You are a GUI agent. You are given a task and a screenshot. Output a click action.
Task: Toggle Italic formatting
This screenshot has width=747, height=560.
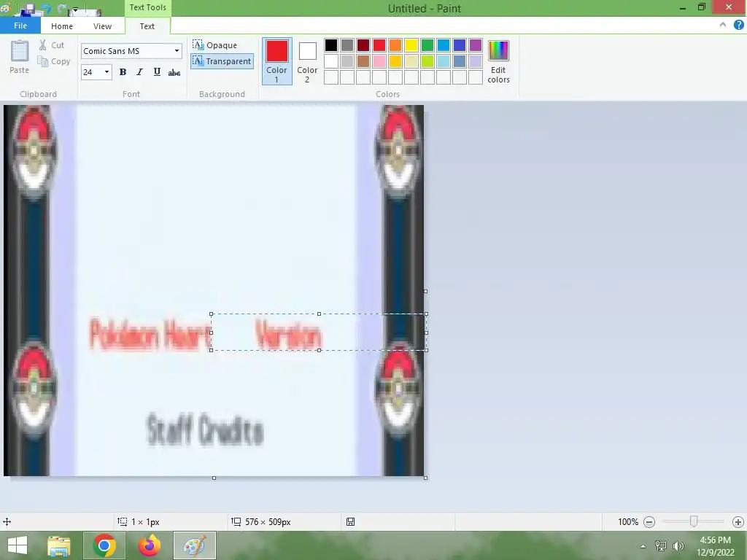click(x=139, y=72)
